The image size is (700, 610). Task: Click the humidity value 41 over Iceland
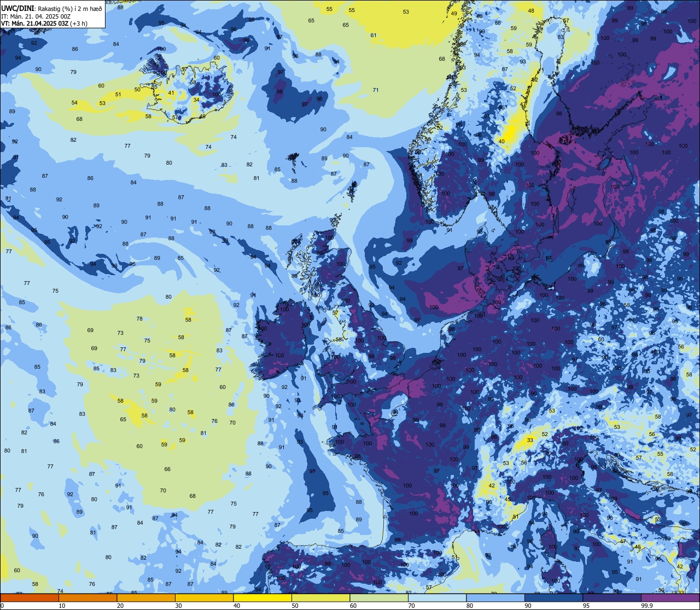(171, 93)
